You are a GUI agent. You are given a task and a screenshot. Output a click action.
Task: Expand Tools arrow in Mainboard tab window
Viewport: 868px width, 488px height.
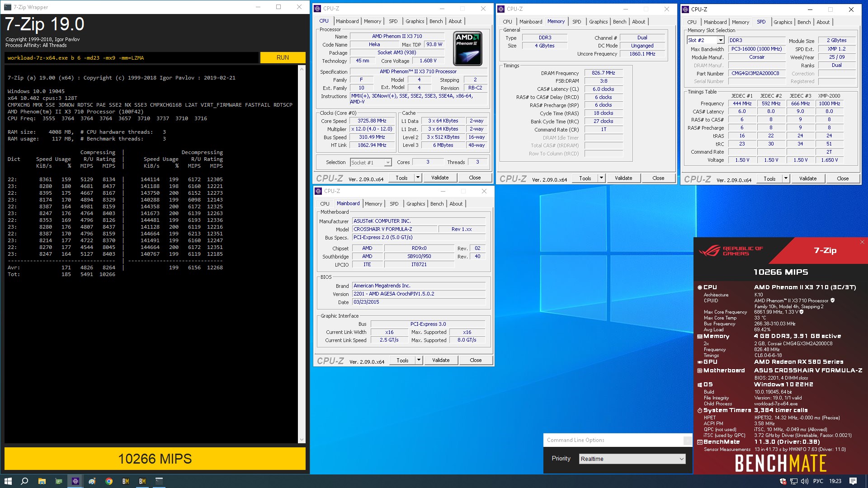419,360
